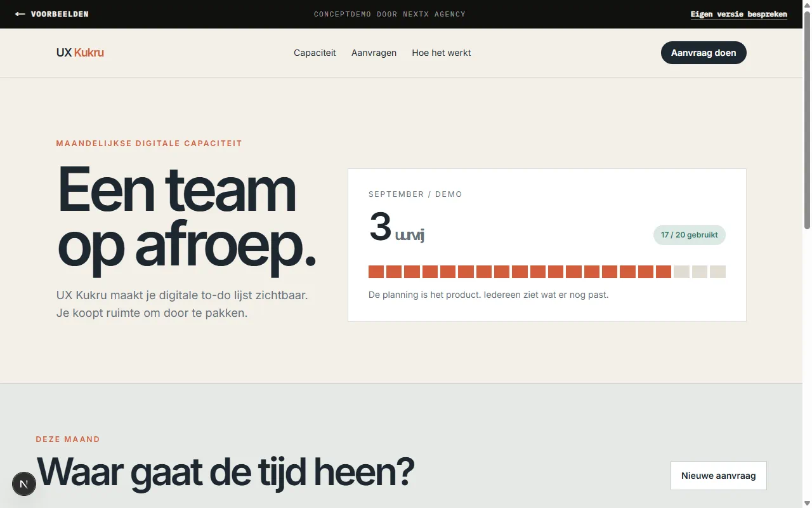
Task: Click the Nieuwe aanvraag button
Action: click(719, 476)
